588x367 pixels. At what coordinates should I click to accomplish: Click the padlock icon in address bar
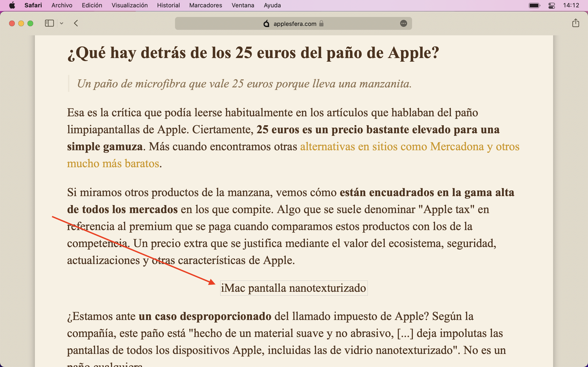tap(321, 24)
